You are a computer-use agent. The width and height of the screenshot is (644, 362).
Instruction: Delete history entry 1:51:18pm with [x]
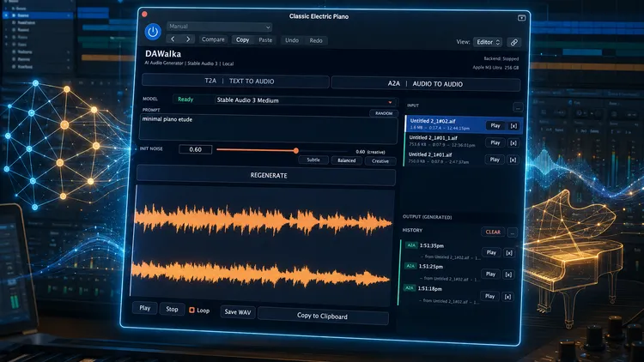click(x=507, y=297)
